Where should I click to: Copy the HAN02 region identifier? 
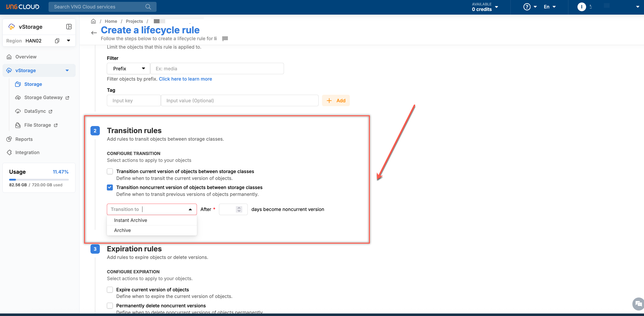(x=57, y=41)
